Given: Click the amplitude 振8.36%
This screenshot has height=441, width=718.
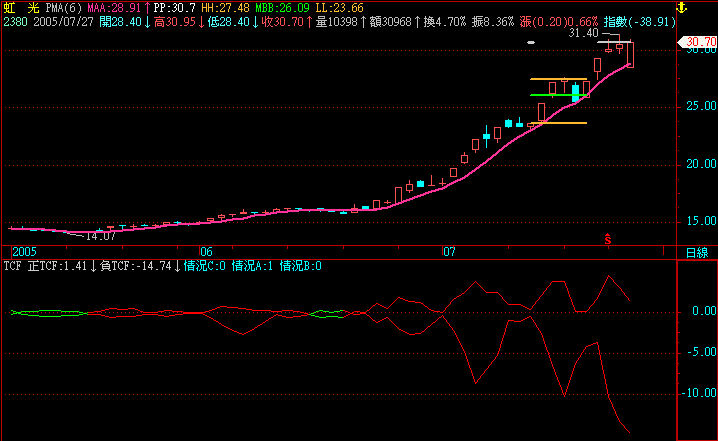Looking at the screenshot, I should click(x=493, y=22).
